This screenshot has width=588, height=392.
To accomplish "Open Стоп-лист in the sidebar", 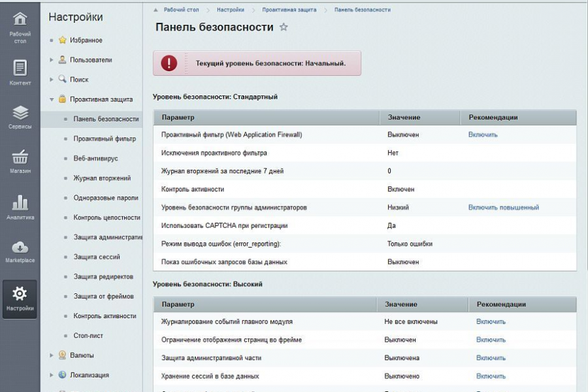I will 89,336.
